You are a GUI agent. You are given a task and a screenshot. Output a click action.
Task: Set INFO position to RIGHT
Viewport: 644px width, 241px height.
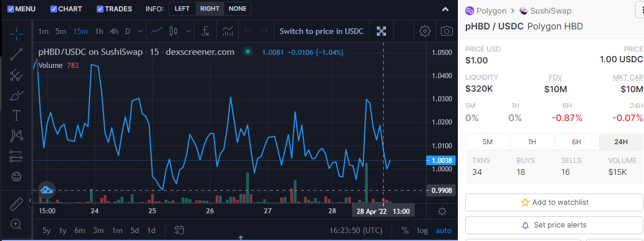(210, 8)
